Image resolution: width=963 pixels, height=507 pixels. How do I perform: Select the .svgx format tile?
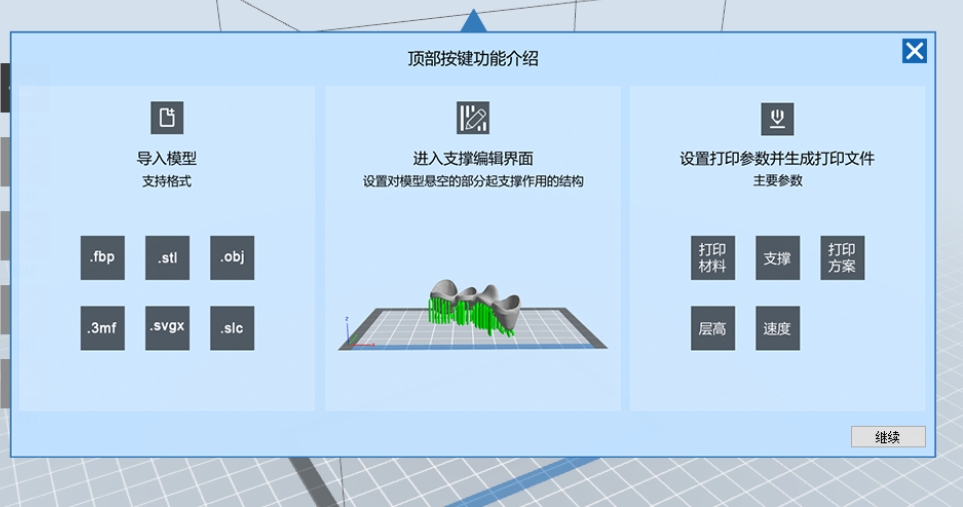pos(167,328)
